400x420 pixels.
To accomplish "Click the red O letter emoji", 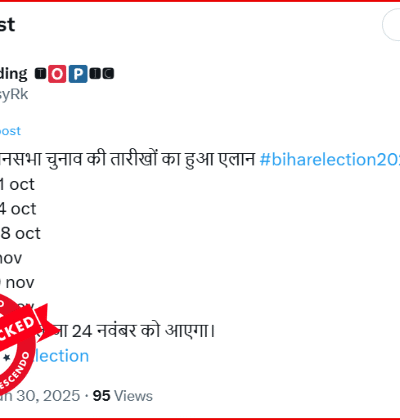I will point(57,74).
